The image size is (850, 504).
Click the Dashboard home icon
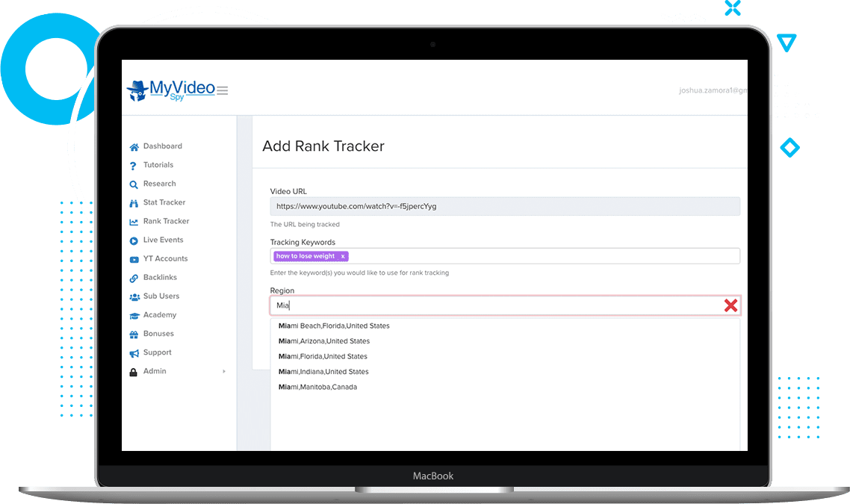(134, 147)
